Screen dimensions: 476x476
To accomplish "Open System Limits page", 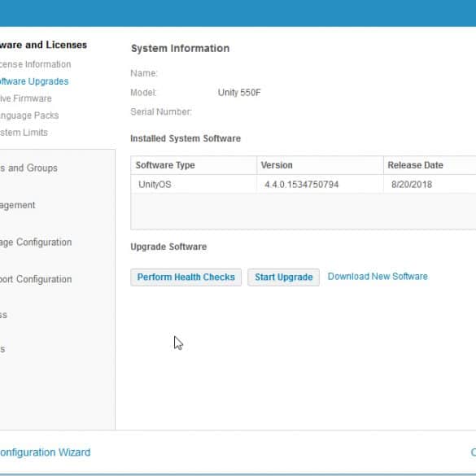I will [x=24, y=133].
